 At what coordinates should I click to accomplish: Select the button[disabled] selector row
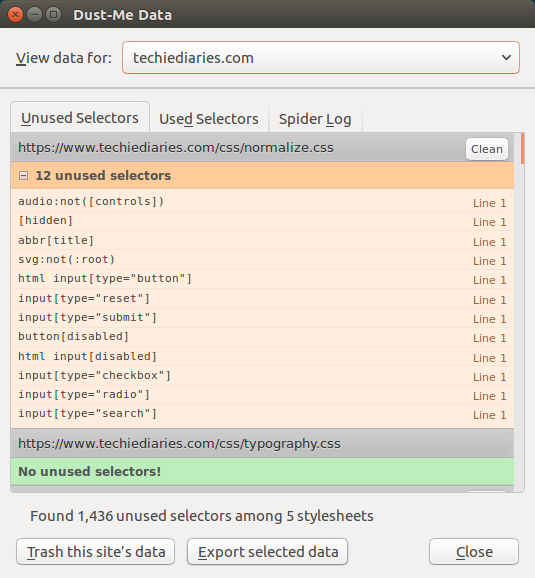(263, 337)
